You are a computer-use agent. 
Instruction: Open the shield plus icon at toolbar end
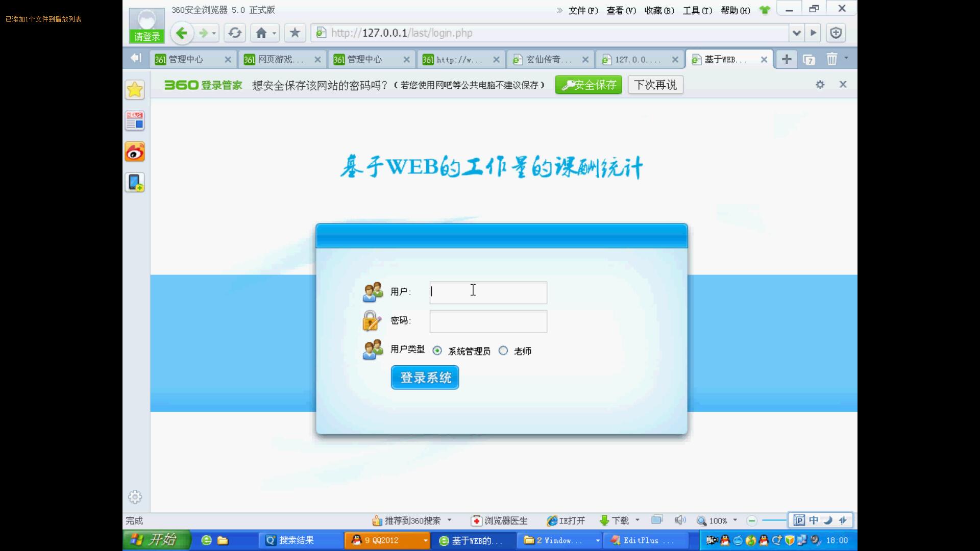[x=836, y=33]
